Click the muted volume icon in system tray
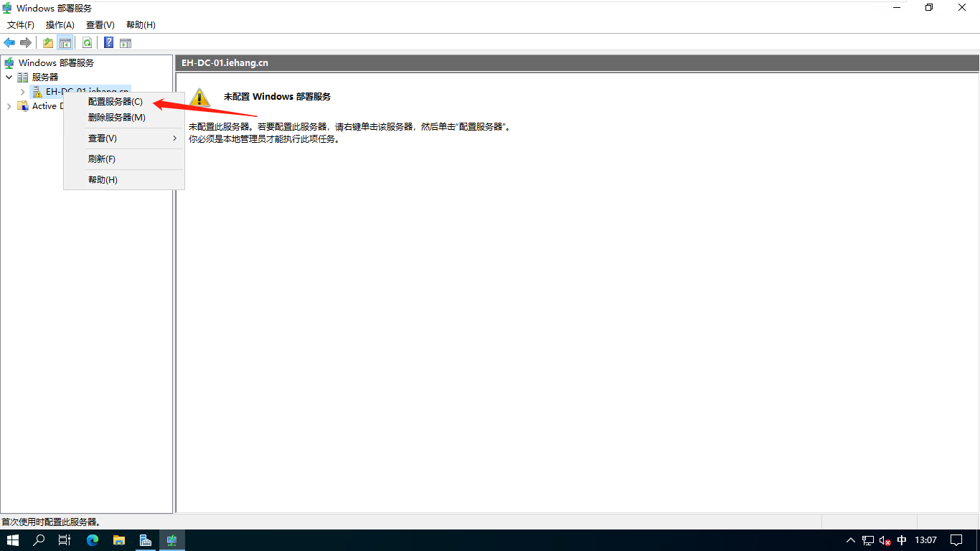This screenshot has width=980, height=551. (x=885, y=540)
